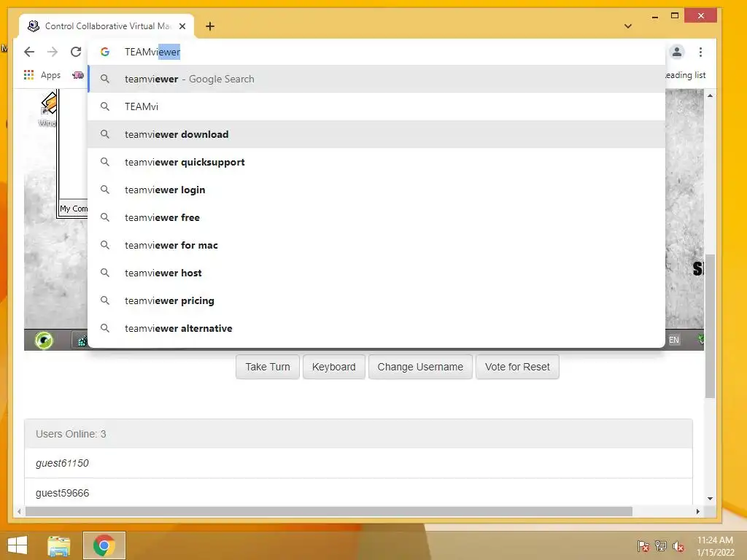Select the Control Collaborative Virtual Machine tab
The width and height of the screenshot is (747, 560).
pyautogui.click(x=107, y=26)
